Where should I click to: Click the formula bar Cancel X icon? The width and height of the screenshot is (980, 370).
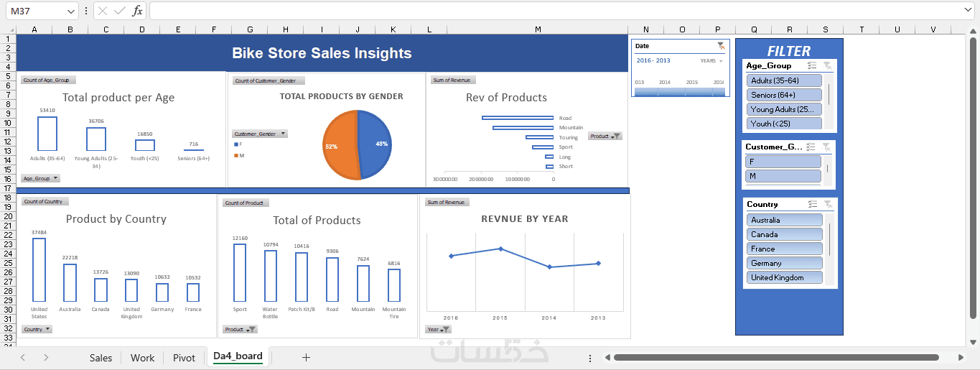[x=103, y=11]
